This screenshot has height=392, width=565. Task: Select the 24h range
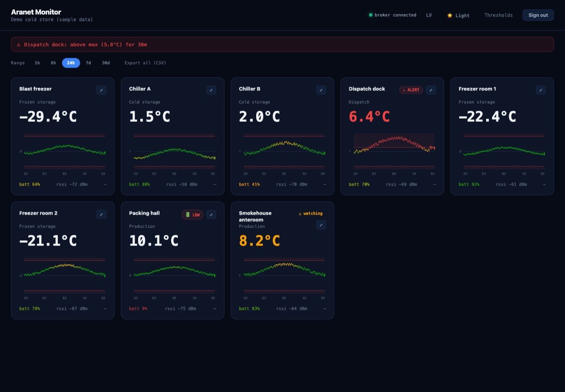71,63
